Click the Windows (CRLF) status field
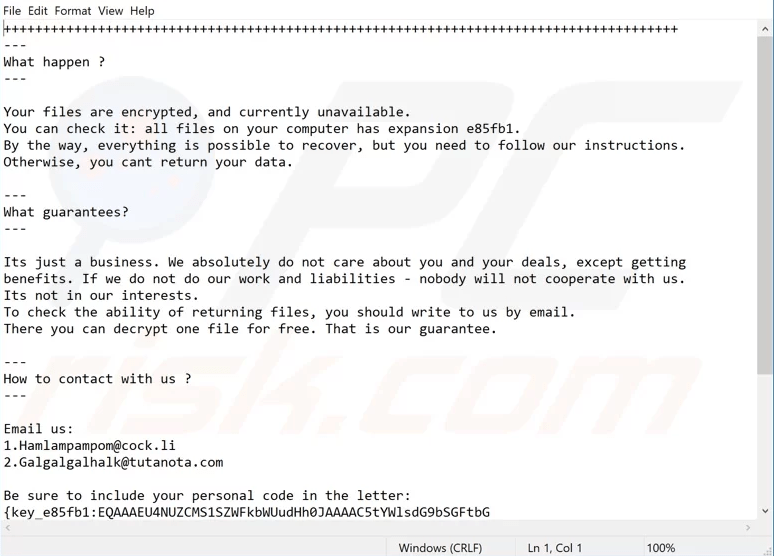This screenshot has height=556, width=774. pyautogui.click(x=440, y=548)
